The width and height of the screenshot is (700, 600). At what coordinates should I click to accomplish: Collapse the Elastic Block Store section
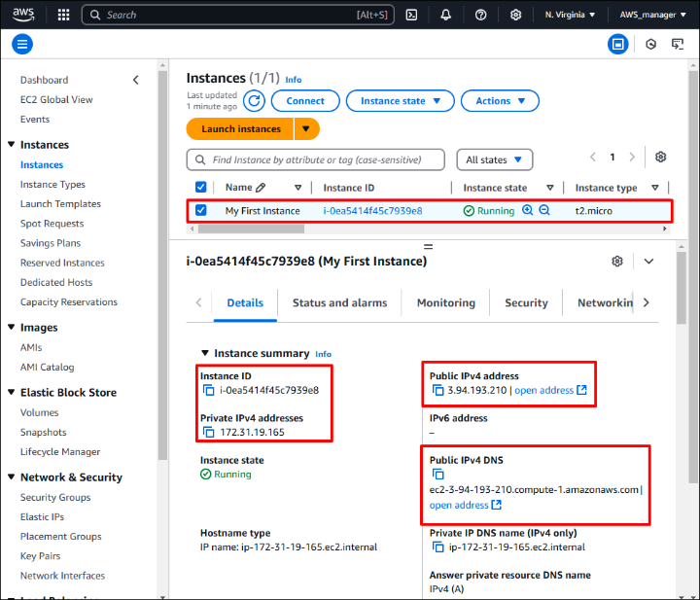coord(11,392)
